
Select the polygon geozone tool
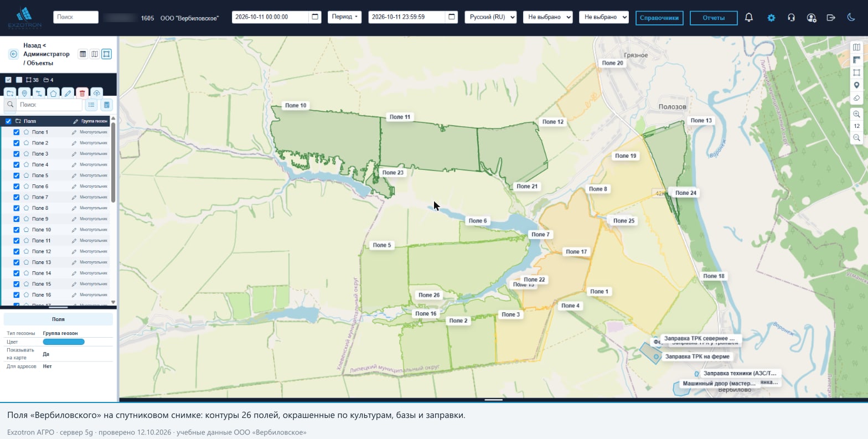coord(53,93)
